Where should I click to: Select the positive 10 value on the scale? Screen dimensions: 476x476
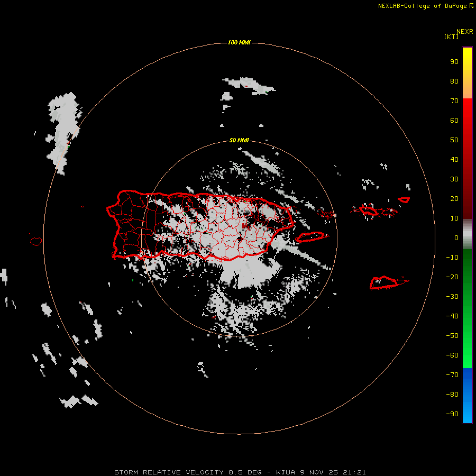[454, 218]
